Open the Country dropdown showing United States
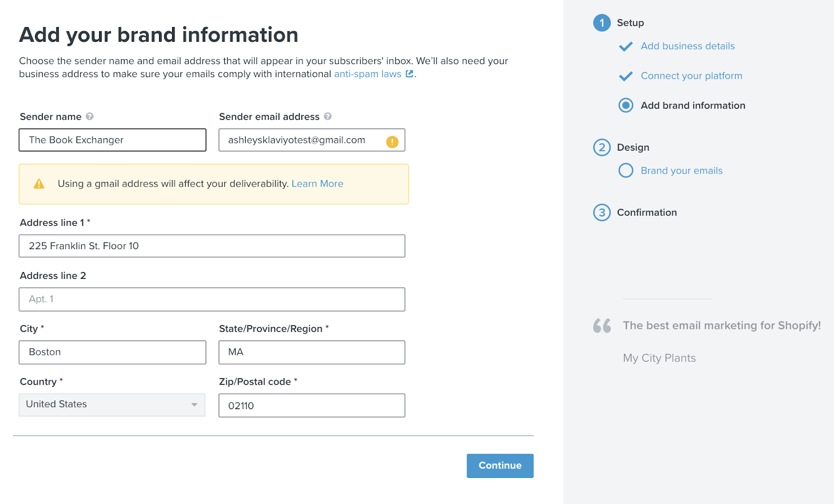The width and height of the screenshot is (834, 504). pos(112,405)
